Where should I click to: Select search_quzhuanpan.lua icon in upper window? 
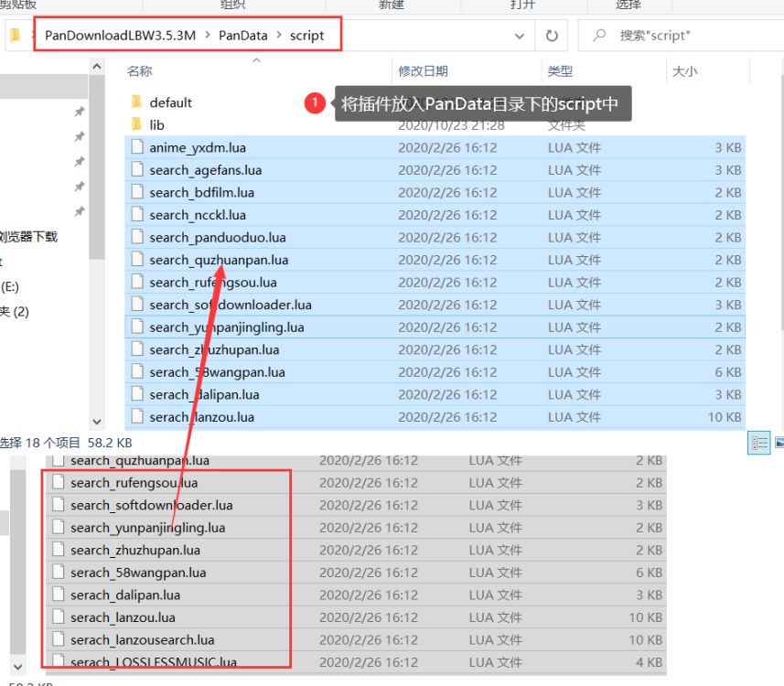coord(137,260)
